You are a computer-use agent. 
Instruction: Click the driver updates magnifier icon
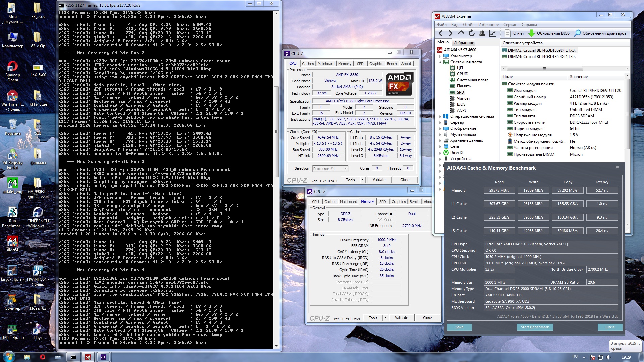point(577,33)
